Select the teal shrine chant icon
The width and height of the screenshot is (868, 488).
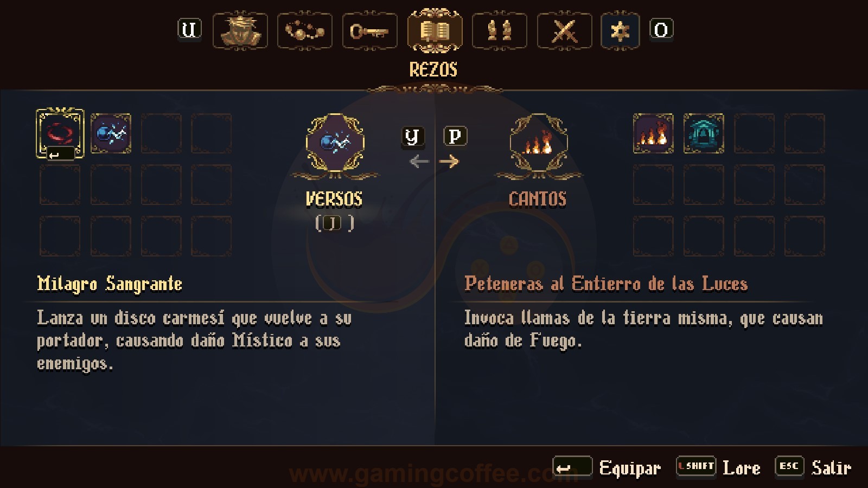[x=704, y=133]
